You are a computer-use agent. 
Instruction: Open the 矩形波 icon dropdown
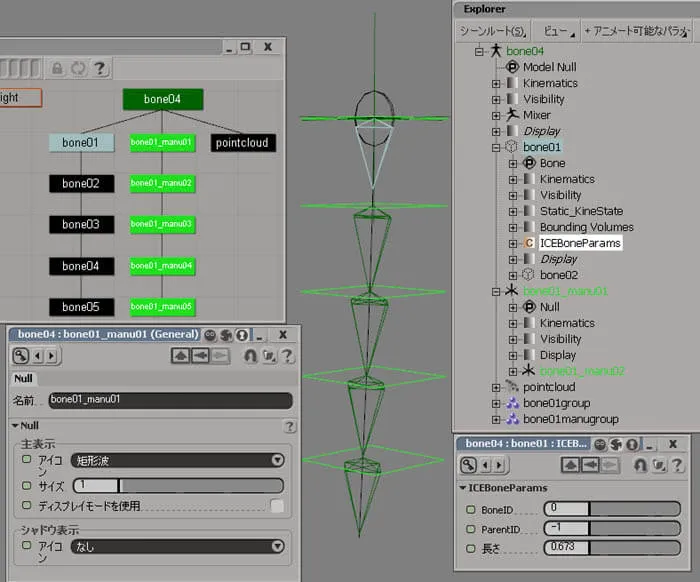click(x=178, y=460)
